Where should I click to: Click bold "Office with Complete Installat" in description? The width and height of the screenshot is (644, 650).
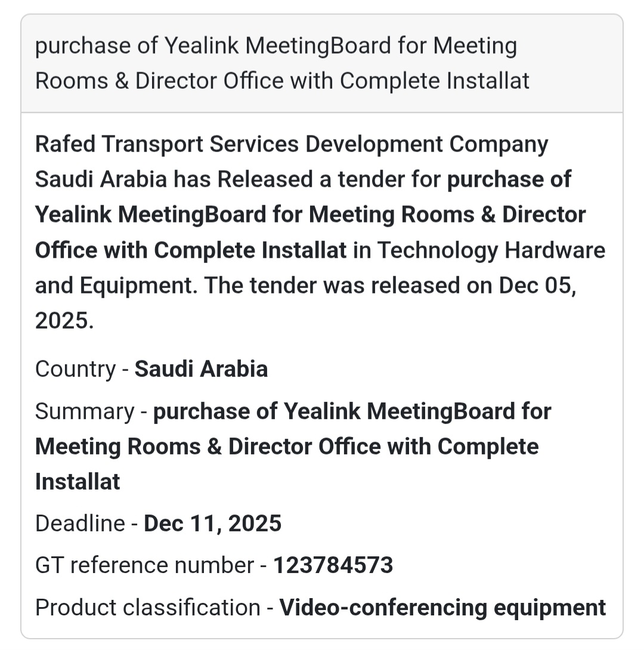click(x=191, y=250)
